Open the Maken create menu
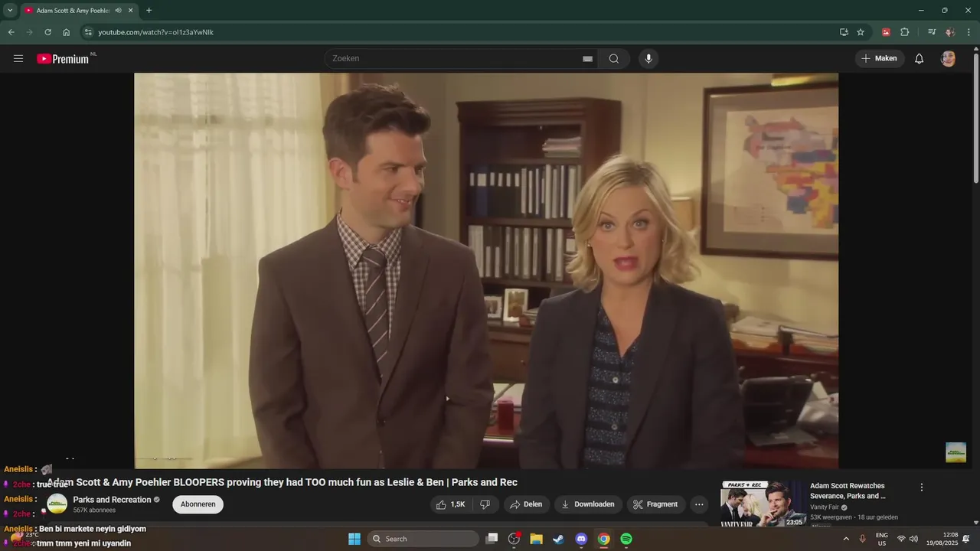 tap(880, 59)
